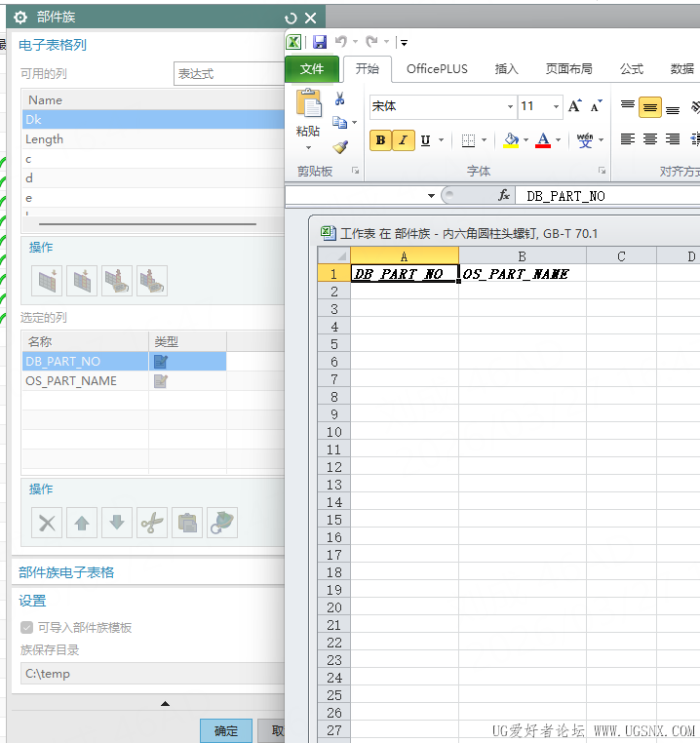Viewport: 700px width, 743px height.
Task: Open the font color dropdown arrow
Action: (x=558, y=140)
